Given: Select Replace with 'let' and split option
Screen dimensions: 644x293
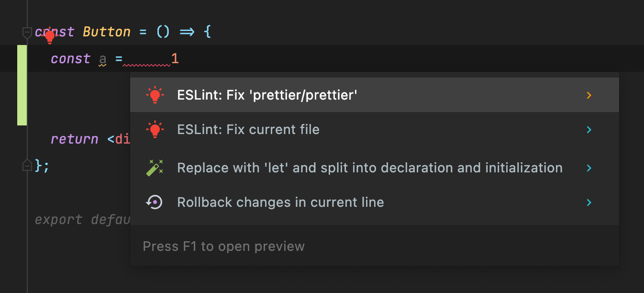Looking at the screenshot, I should pyautogui.click(x=369, y=168).
